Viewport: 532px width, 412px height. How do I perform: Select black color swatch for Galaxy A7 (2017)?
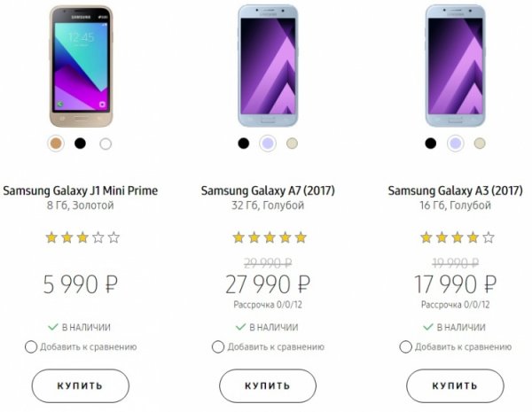(x=242, y=143)
